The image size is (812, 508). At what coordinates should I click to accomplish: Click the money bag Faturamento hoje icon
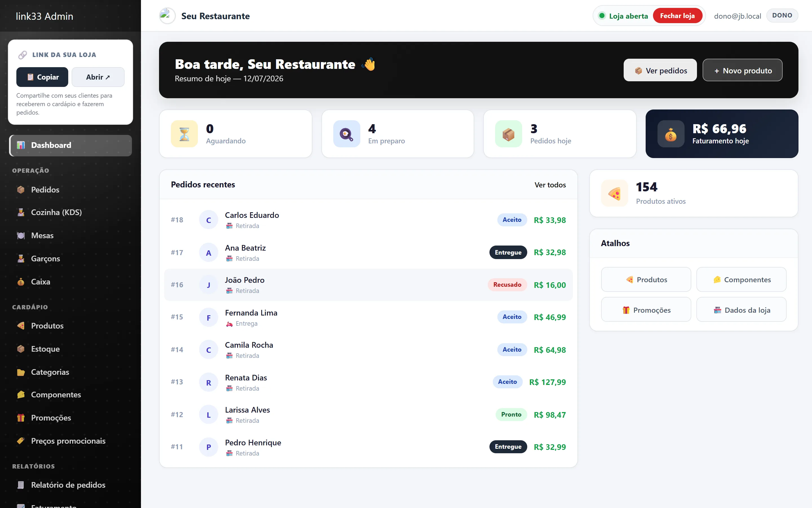[x=671, y=134]
